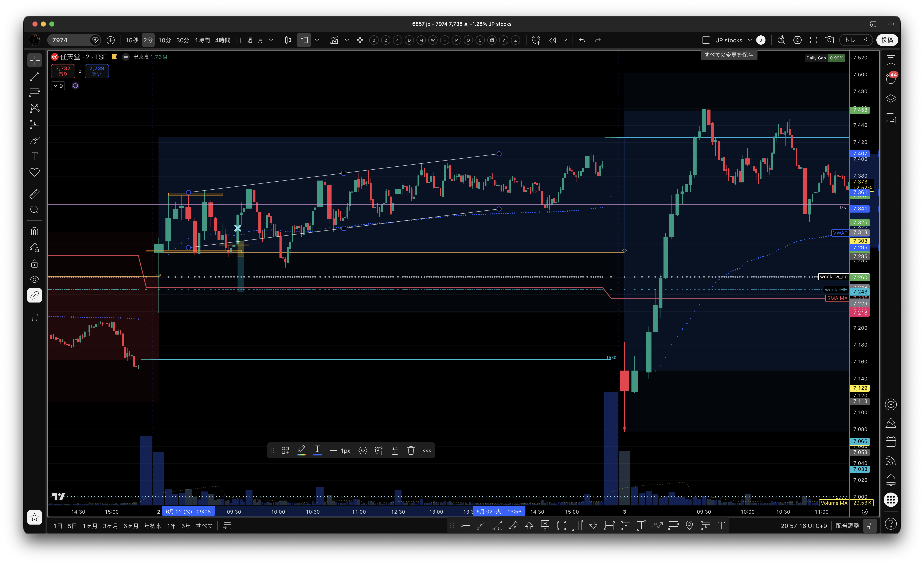Open chart settings hexagon gear in top bar

click(x=798, y=40)
